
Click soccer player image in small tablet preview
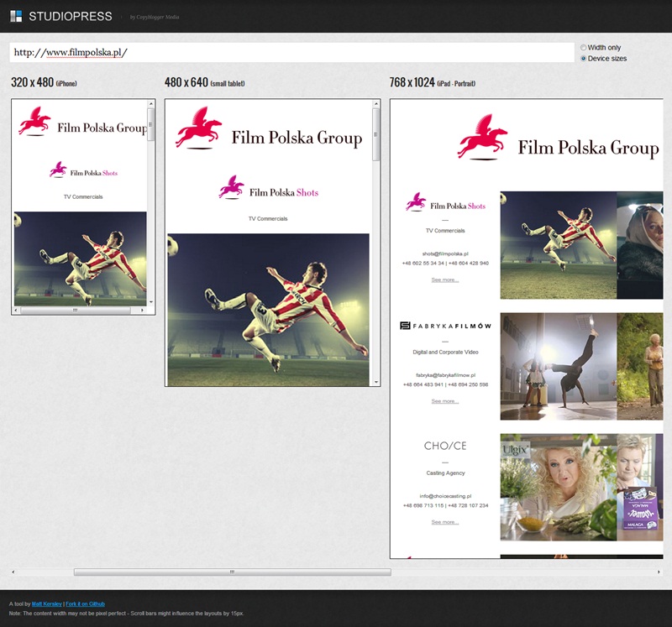click(x=268, y=310)
